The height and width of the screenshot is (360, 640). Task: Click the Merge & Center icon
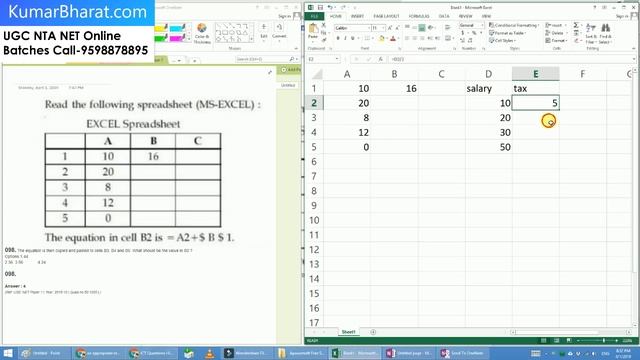[448, 38]
